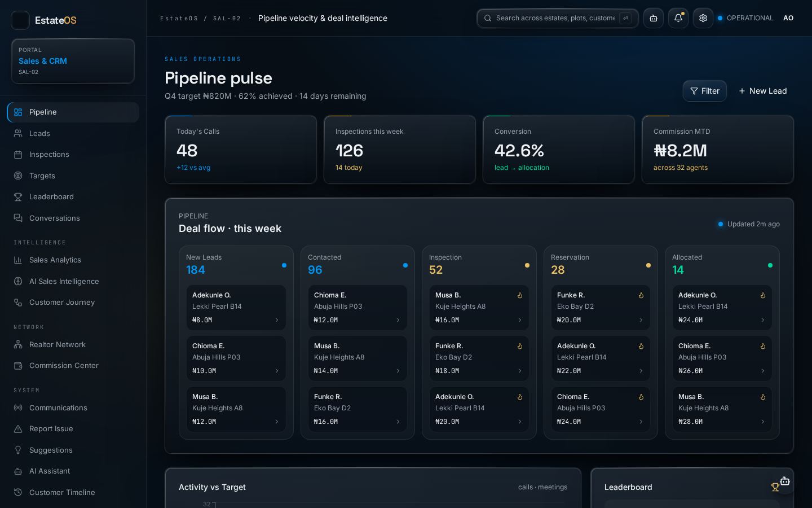Click the Leads sidebar icon
The image size is (812, 508).
tap(18, 133)
